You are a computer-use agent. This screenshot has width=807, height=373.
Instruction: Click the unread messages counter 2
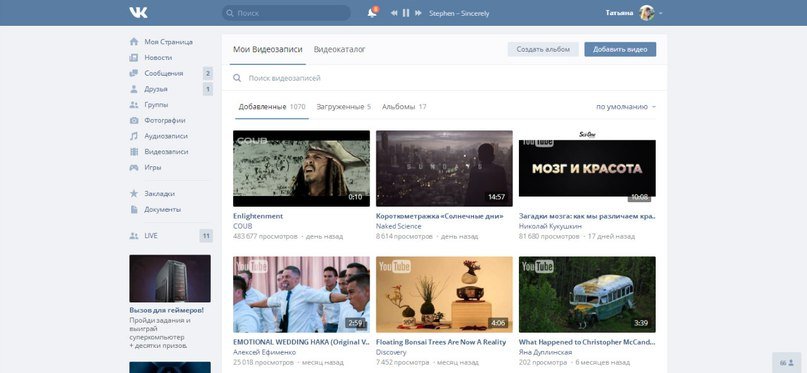click(x=207, y=73)
